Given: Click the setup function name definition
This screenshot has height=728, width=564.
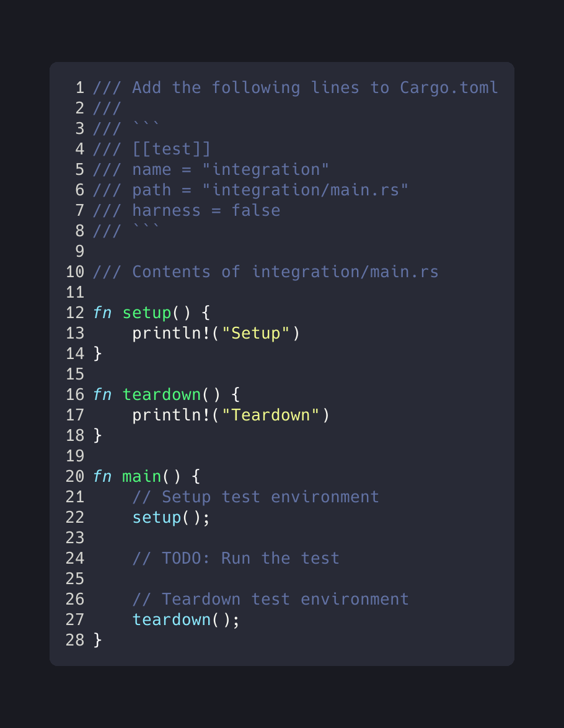Looking at the screenshot, I should tap(147, 313).
